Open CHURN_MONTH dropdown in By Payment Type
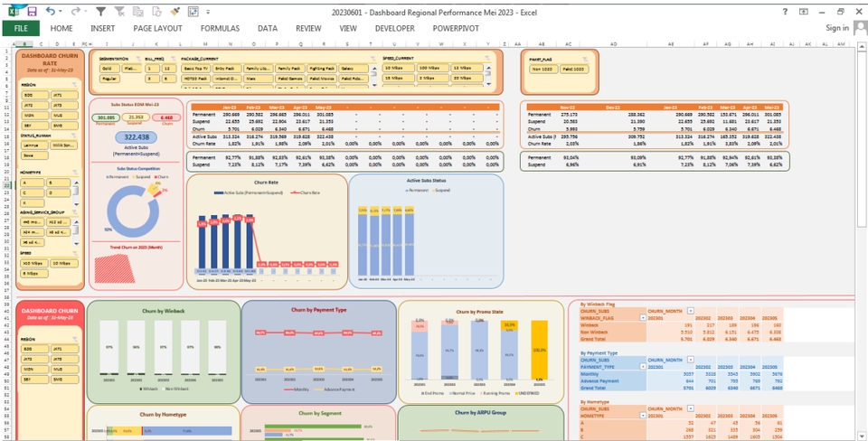868x441 pixels. click(690, 360)
